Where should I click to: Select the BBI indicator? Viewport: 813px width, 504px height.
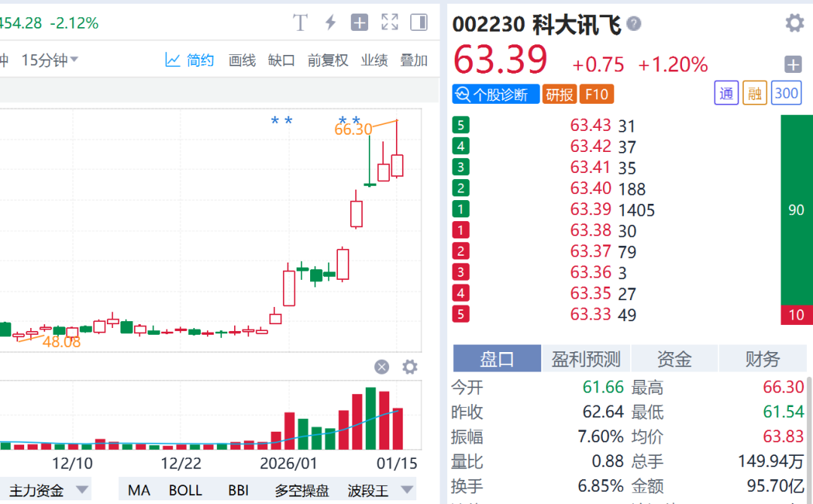pos(239,490)
